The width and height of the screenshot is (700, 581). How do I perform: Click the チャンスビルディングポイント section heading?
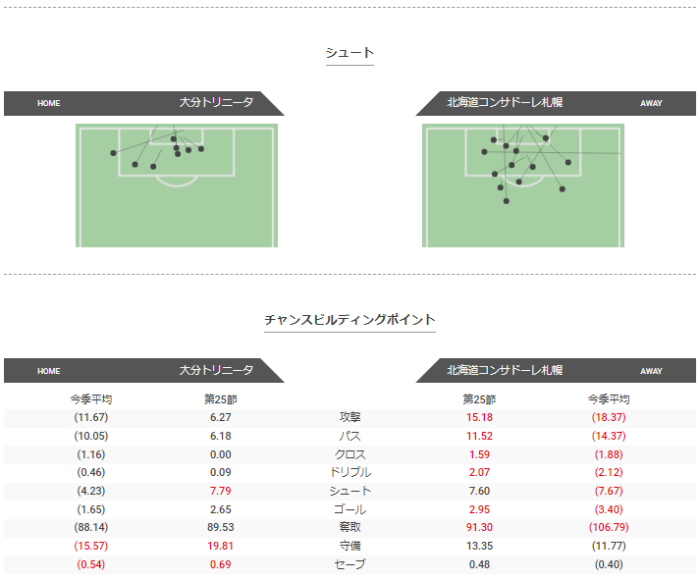[x=350, y=320]
